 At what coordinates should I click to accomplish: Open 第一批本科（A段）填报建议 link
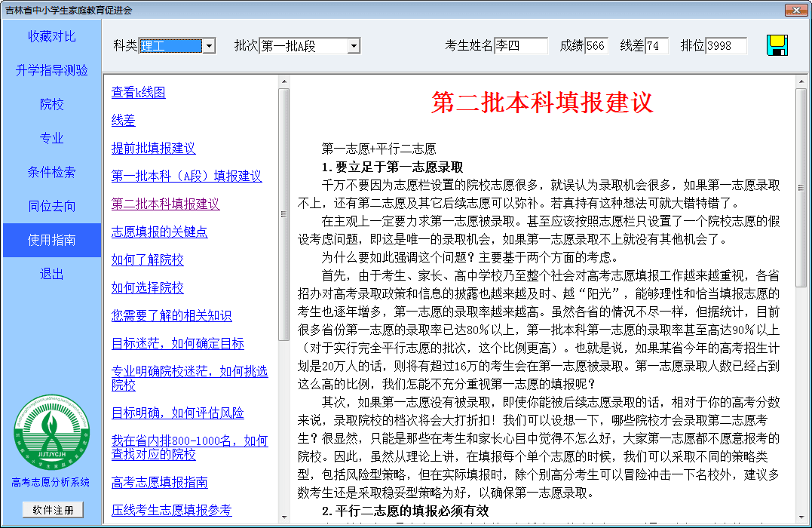(186, 176)
